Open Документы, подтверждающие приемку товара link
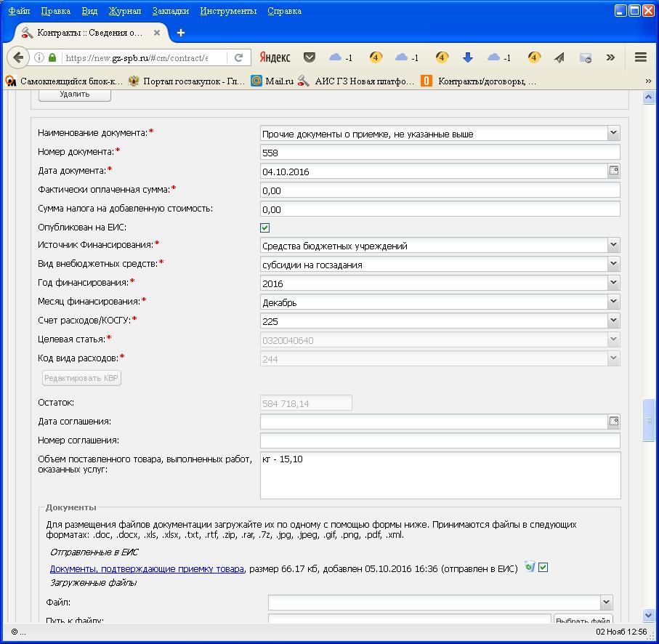The height and width of the screenshot is (644, 659). [x=147, y=568]
